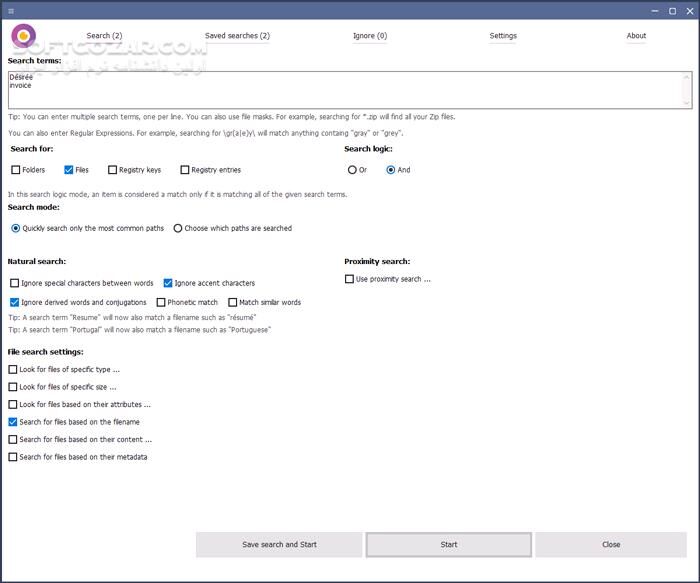The width and height of the screenshot is (700, 583).
Task: Open the hamburger menu in title bar
Action: pos(10,11)
